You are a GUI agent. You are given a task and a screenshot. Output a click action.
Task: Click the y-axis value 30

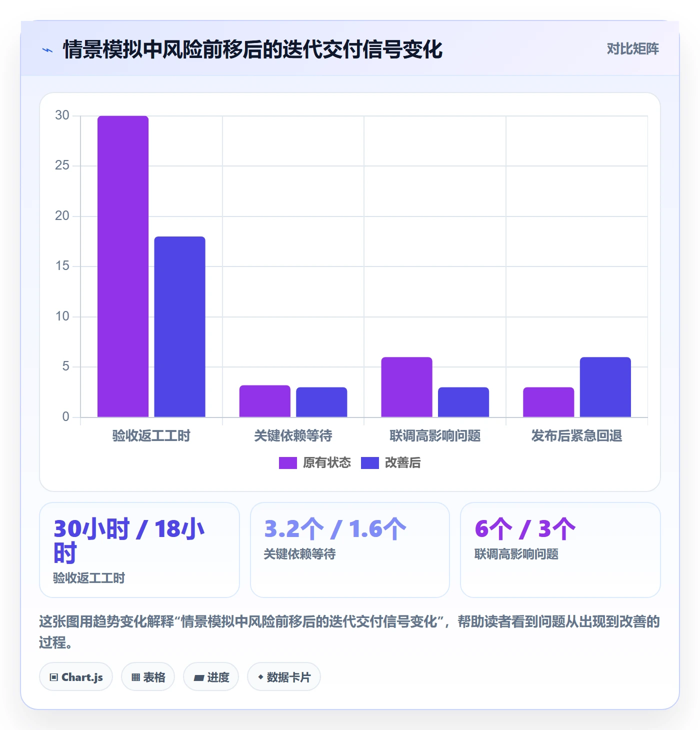pyautogui.click(x=62, y=115)
